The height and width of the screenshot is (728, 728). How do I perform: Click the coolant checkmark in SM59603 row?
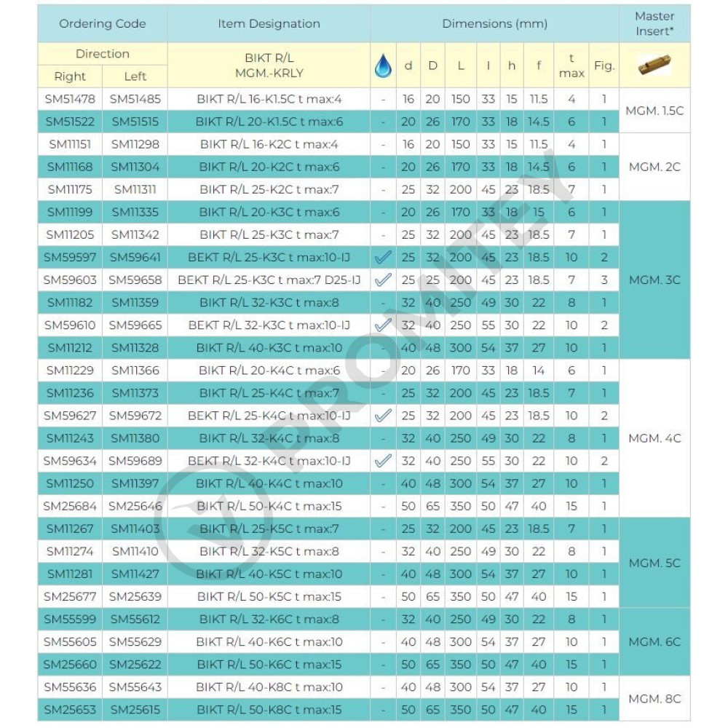pyautogui.click(x=383, y=280)
